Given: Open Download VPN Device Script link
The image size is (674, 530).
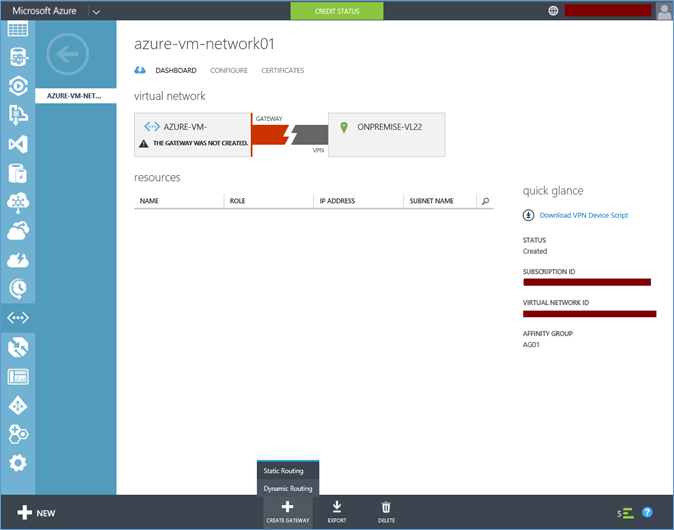Looking at the screenshot, I should coord(584,215).
